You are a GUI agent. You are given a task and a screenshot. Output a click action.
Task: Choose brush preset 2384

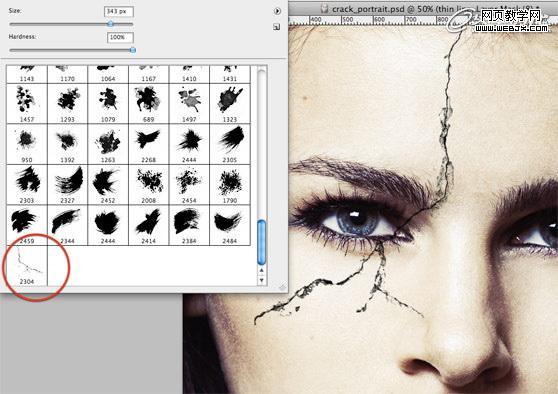(189, 225)
